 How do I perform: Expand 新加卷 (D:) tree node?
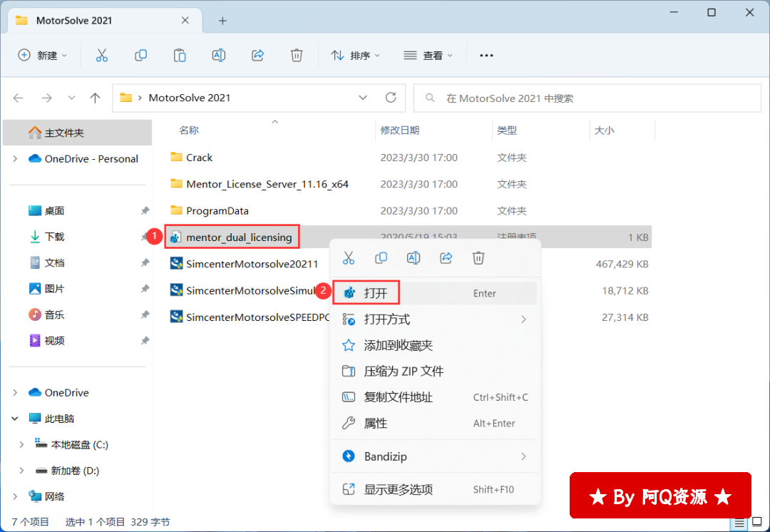[x=21, y=471]
